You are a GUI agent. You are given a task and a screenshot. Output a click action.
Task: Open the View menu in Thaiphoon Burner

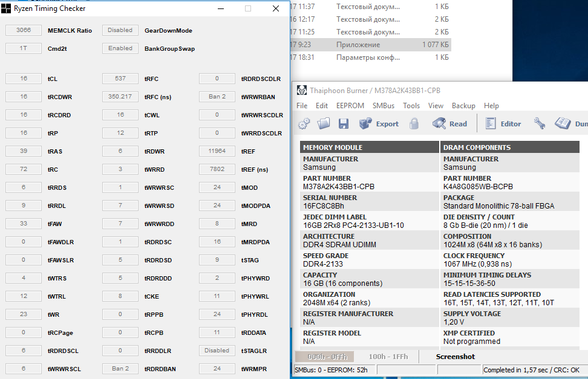pos(436,106)
